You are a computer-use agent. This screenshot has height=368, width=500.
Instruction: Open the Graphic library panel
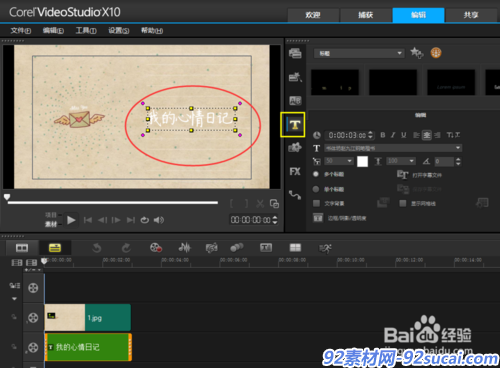(295, 147)
